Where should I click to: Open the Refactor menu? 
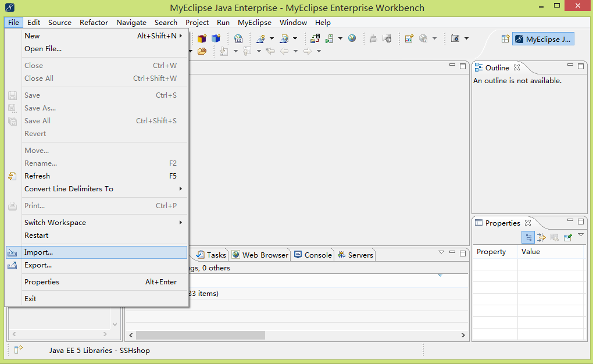[x=94, y=22]
